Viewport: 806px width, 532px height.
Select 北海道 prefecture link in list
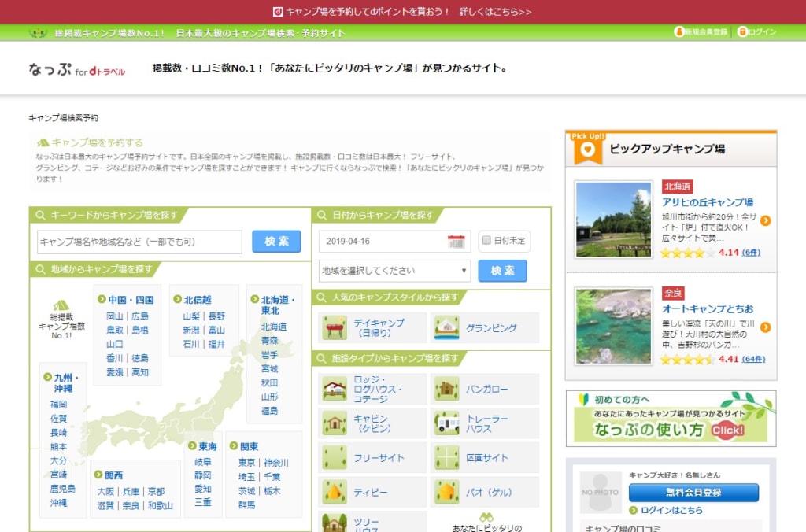coord(274,327)
